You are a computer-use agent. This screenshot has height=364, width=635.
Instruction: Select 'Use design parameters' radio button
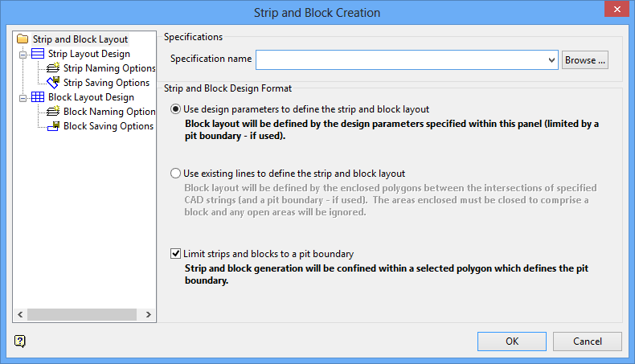176,108
